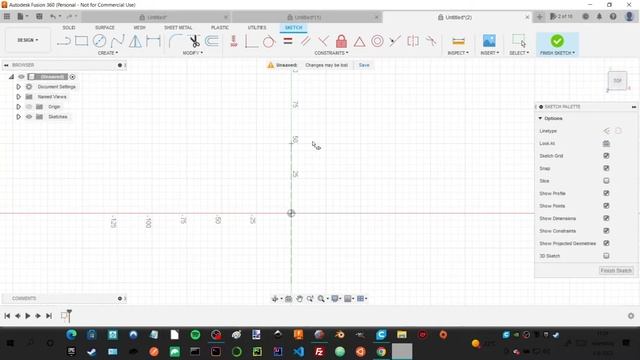Apply the Coincident constraint

click(251, 41)
